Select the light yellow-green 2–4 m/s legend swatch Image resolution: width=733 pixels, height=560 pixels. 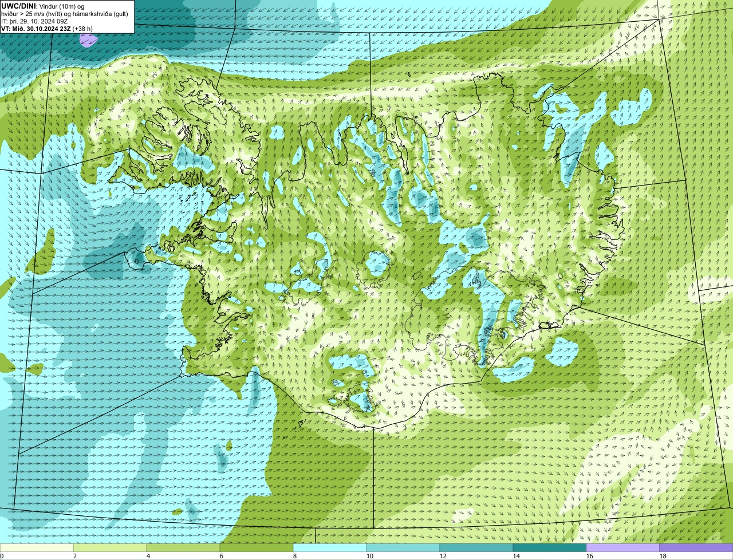coord(110,548)
